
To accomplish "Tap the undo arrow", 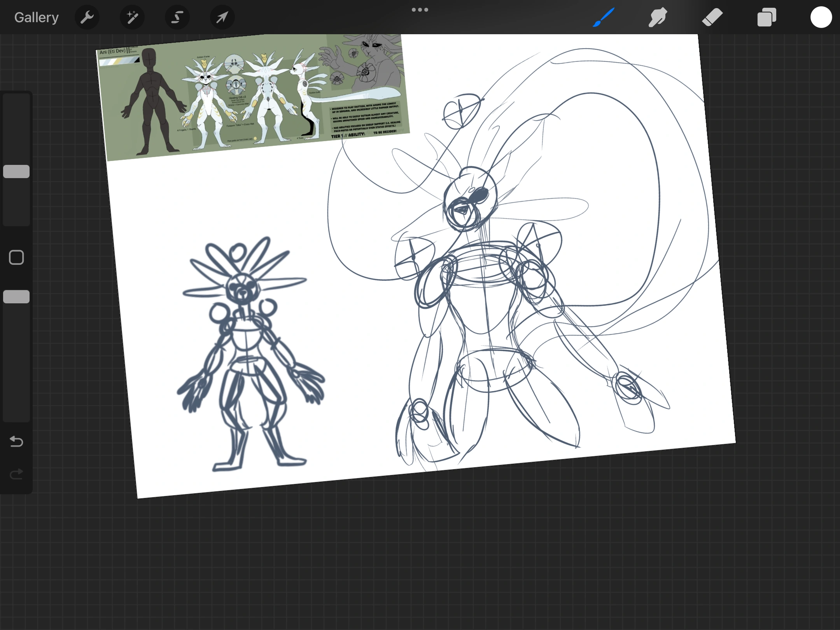I will click(16, 441).
